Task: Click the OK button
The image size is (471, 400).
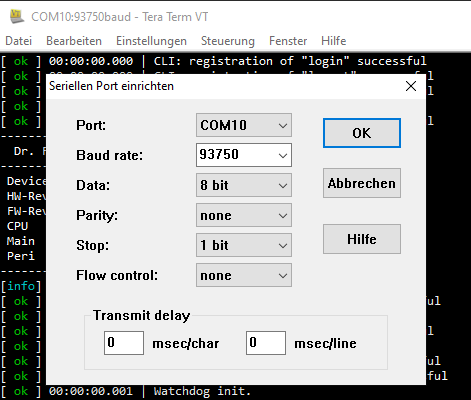Action: point(362,133)
